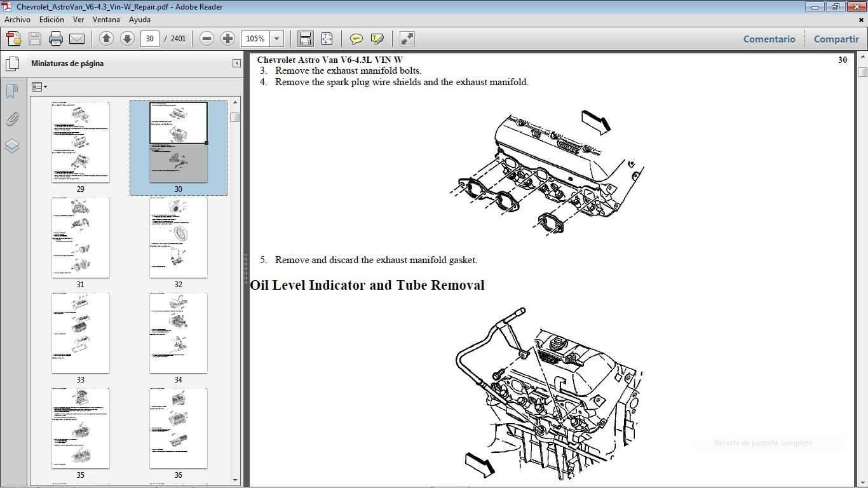This screenshot has width=868, height=488.
Task: Click the document vertical scrollbar thumb
Action: (x=862, y=72)
